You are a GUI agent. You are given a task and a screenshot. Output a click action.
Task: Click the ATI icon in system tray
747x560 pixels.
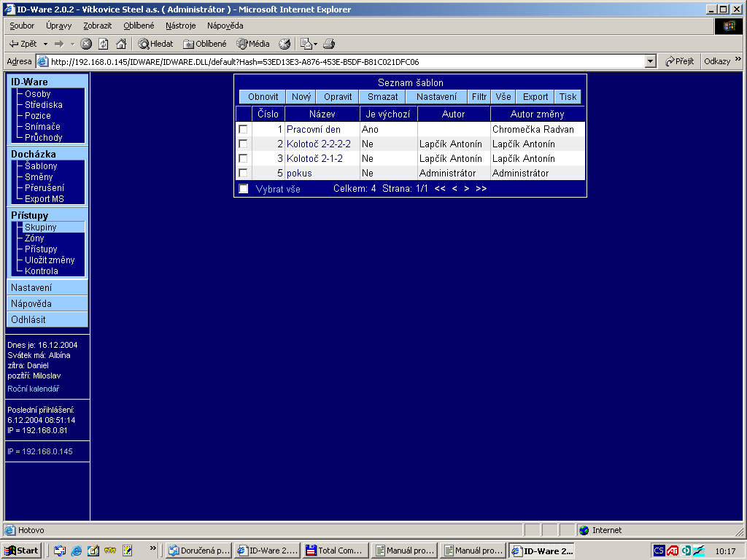[672, 551]
